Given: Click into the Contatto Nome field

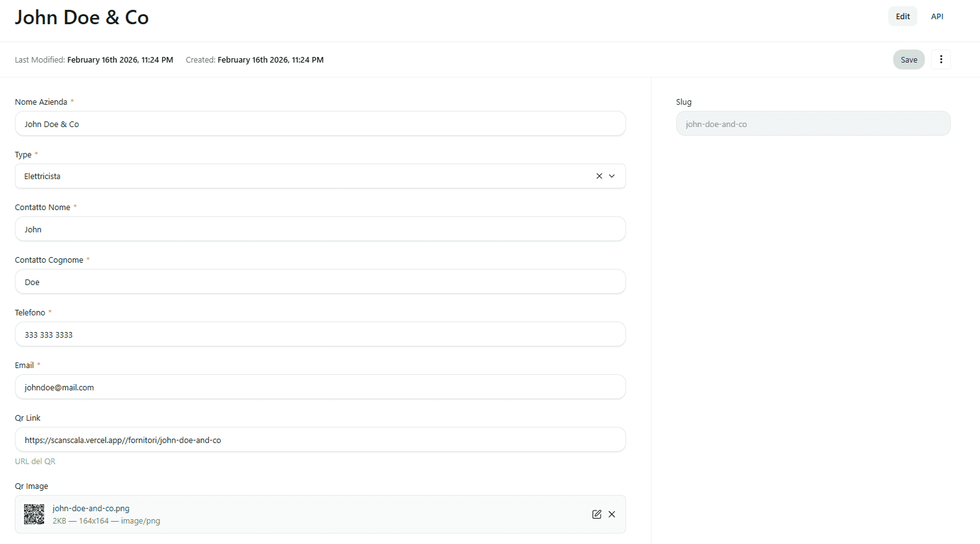Looking at the screenshot, I should click(x=320, y=229).
